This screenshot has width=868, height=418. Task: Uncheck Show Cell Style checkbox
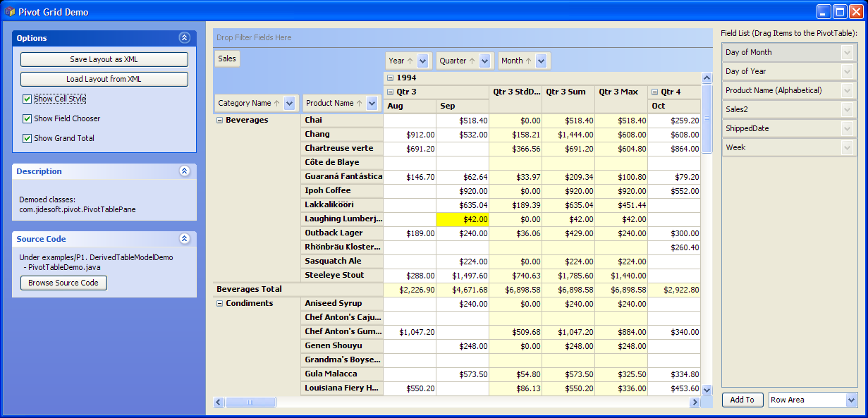pos(27,99)
